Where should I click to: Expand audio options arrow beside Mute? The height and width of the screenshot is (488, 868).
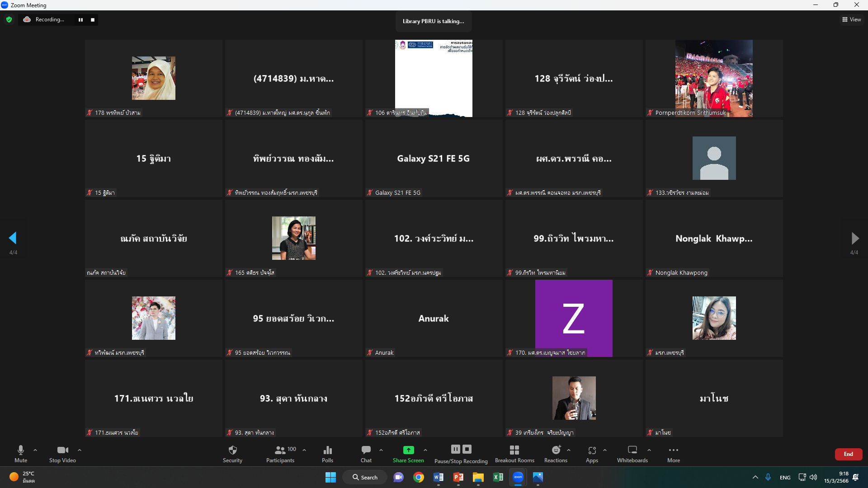[35, 450]
